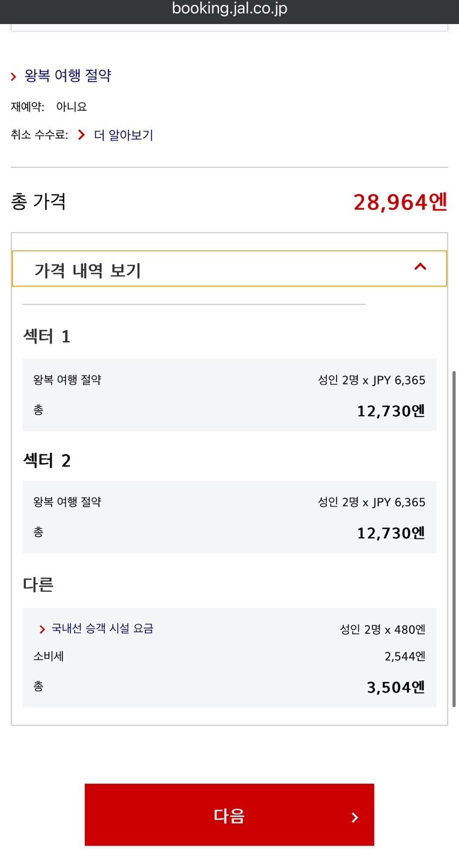Click the 3,504엔 other-charges total
459x868 pixels.
tap(396, 688)
